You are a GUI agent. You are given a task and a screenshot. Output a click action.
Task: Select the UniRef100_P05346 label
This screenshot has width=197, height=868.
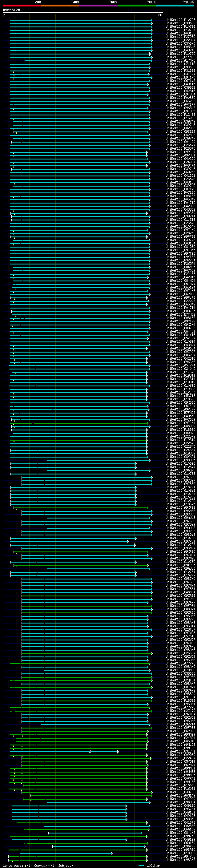pos(180,47)
